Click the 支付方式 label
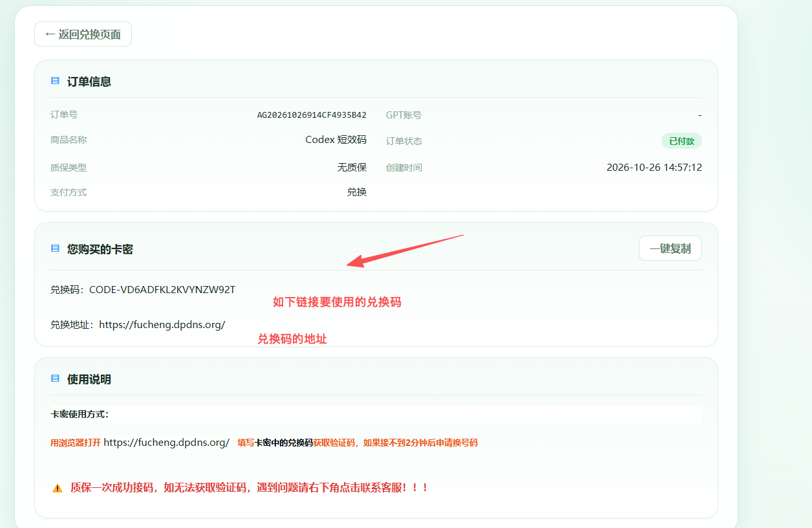This screenshot has width=812, height=528. pos(69,192)
